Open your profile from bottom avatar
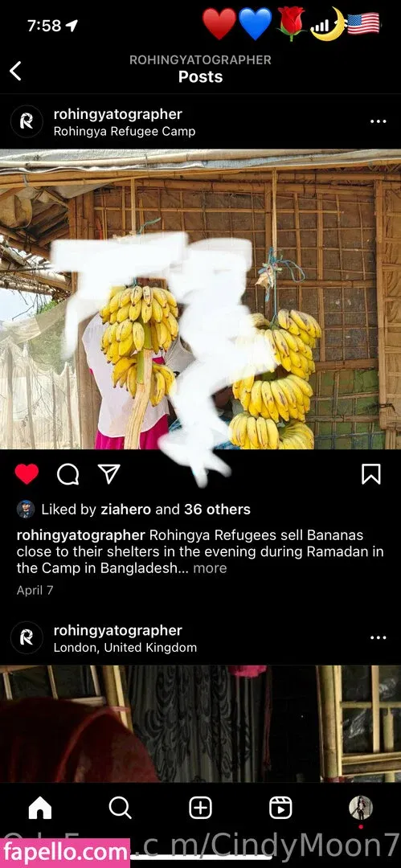The image size is (401, 868). click(361, 809)
